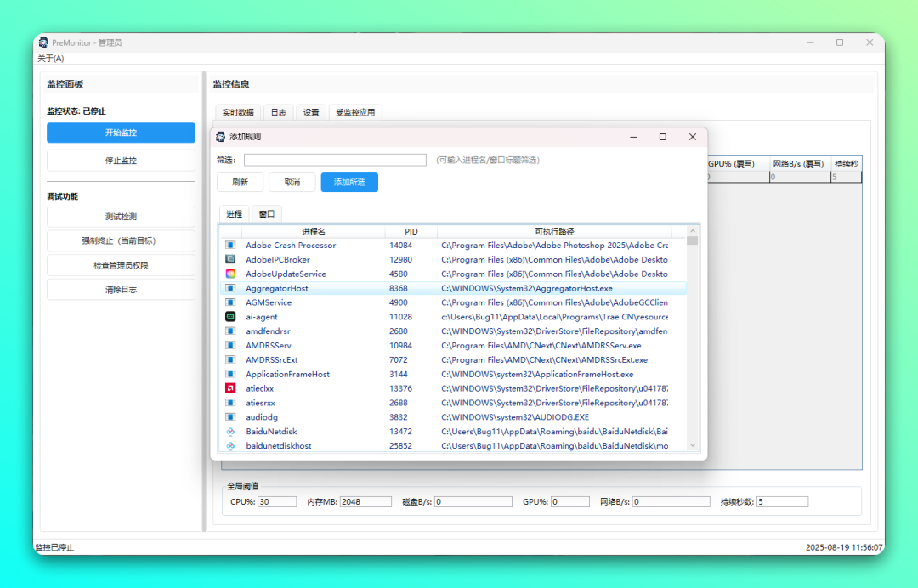The width and height of the screenshot is (918, 588).
Task: Click the process list scroll up arrow
Action: click(x=693, y=231)
